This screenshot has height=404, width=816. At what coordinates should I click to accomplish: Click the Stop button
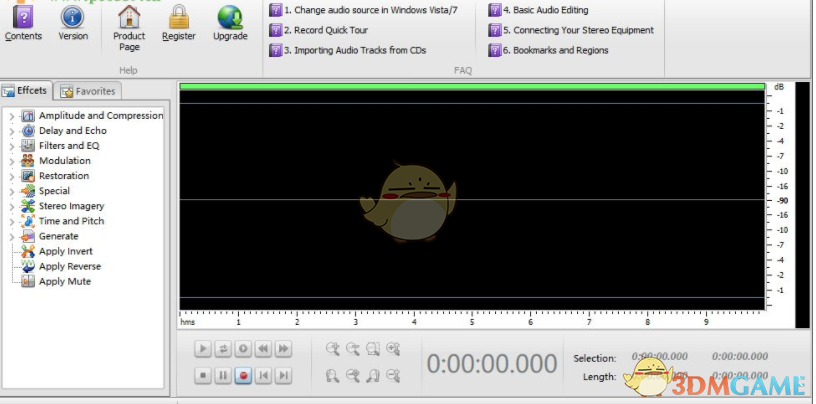click(203, 375)
